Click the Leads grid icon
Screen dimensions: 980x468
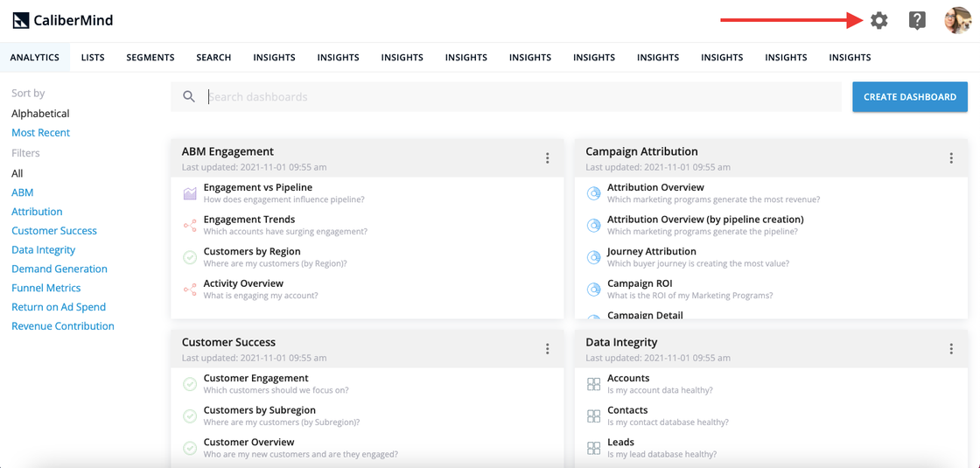(x=594, y=447)
